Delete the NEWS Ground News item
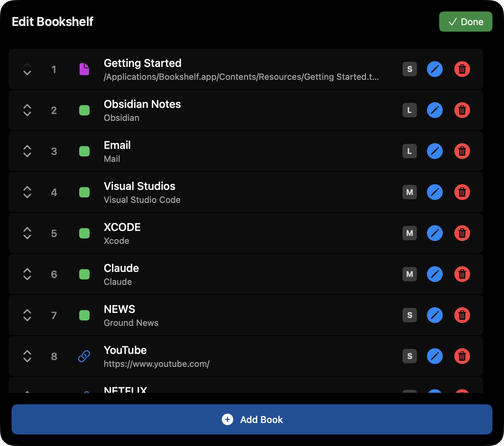This screenshot has height=446, width=504. [x=462, y=315]
